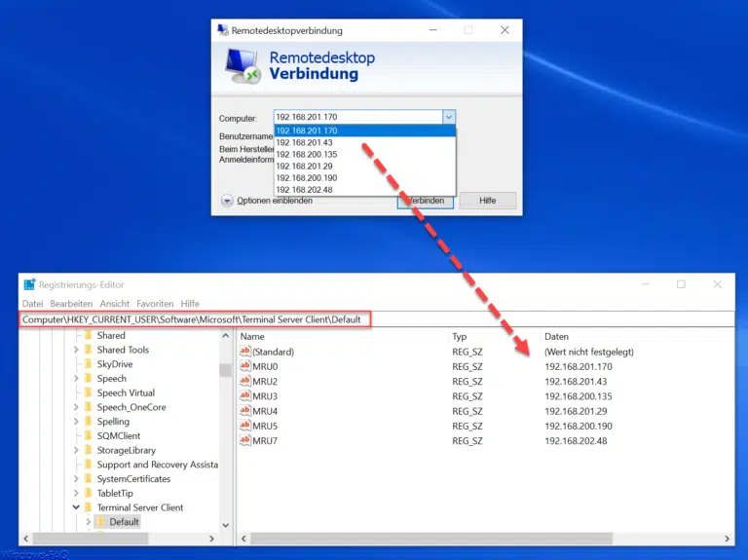Click the Registrierungs-Editor title bar icon
Image resolution: width=748 pixels, height=560 pixels.
tap(28, 284)
